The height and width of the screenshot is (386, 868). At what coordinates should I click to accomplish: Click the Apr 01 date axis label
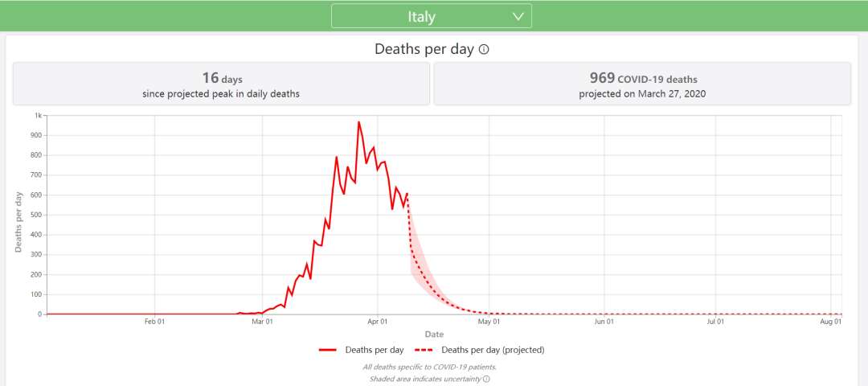pos(378,322)
